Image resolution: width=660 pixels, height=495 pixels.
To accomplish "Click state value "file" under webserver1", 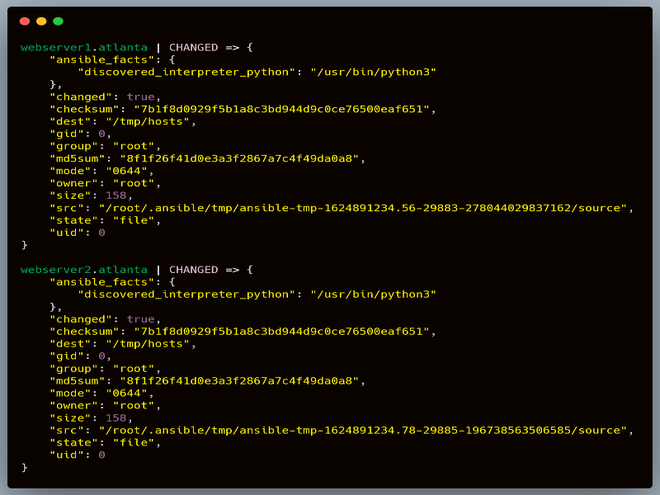I will [134, 220].
